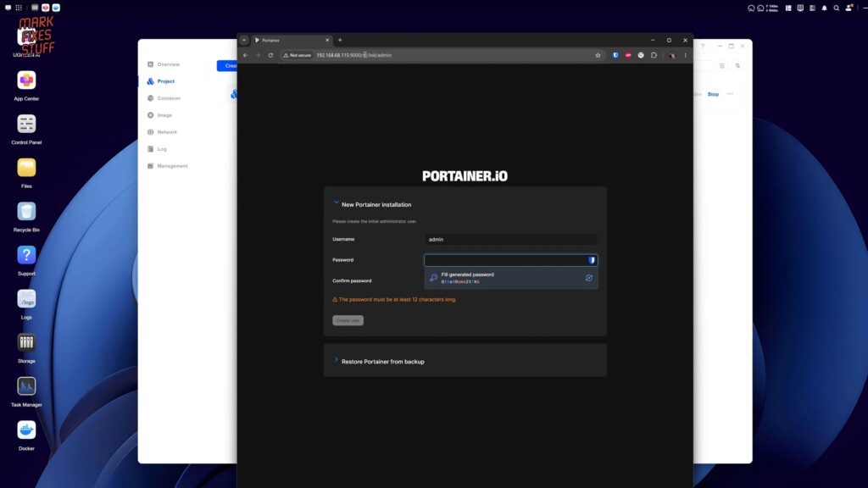Click the 'The password must be at least 12 characters long' warning text
The image size is (868, 488).
pos(398,299)
